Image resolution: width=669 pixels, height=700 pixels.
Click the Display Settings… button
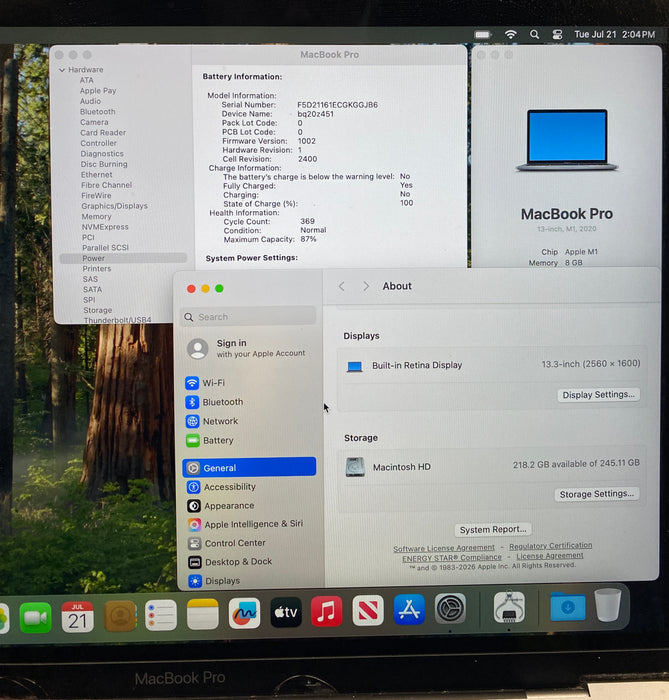coord(598,395)
